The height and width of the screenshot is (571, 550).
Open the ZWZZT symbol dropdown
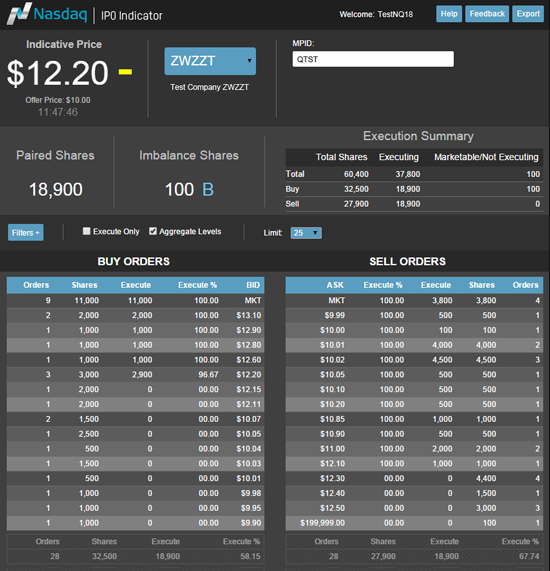click(210, 61)
